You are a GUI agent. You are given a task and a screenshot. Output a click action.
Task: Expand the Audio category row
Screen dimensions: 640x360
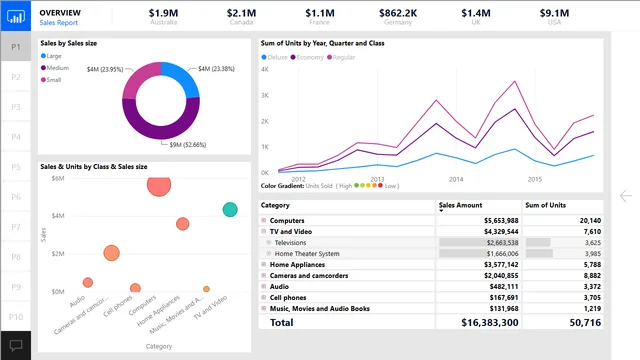tap(264, 287)
